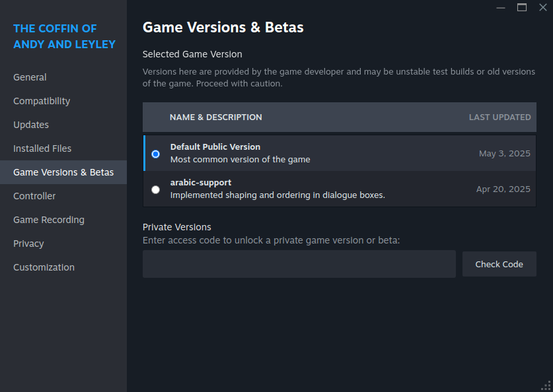Screen dimensions: 553x392
Task: Select the arabic-support beta radio button
Action: [x=155, y=189]
